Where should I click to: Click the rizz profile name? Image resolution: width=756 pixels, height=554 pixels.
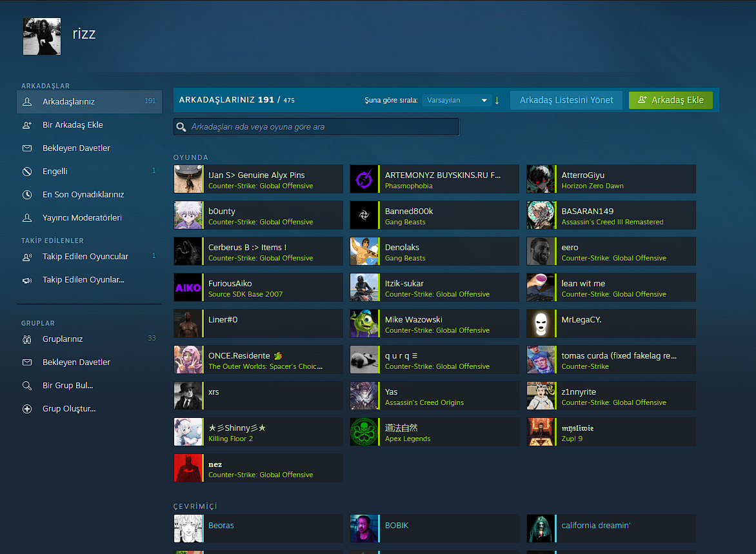pos(84,34)
